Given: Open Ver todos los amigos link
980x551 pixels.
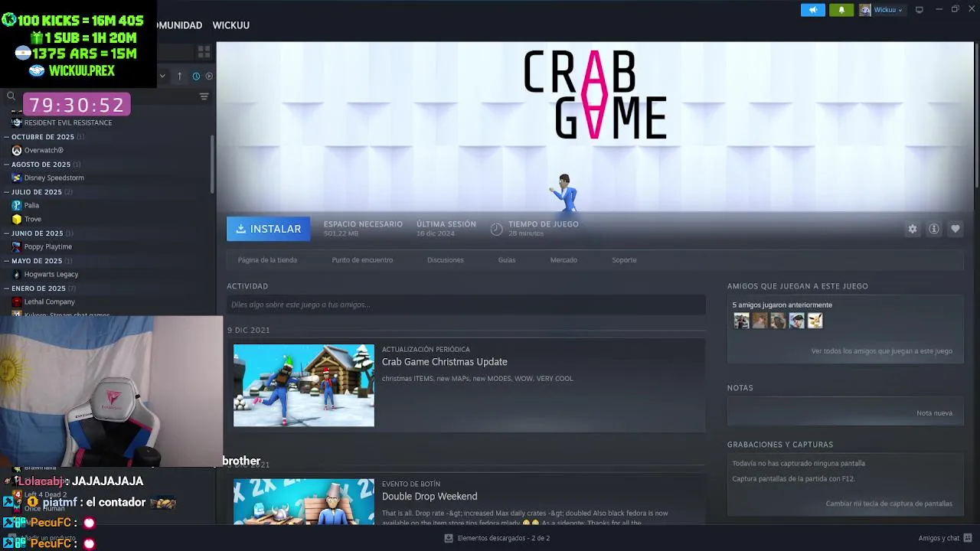Looking at the screenshot, I should pos(881,351).
